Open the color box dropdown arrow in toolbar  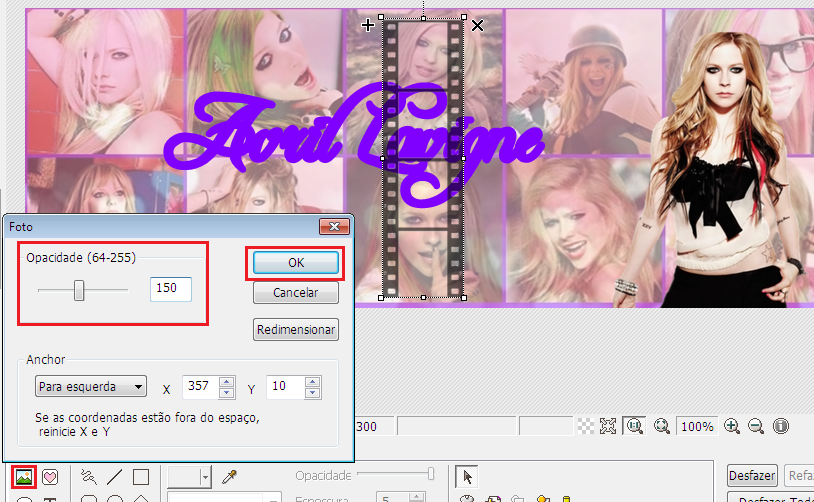pos(206,477)
